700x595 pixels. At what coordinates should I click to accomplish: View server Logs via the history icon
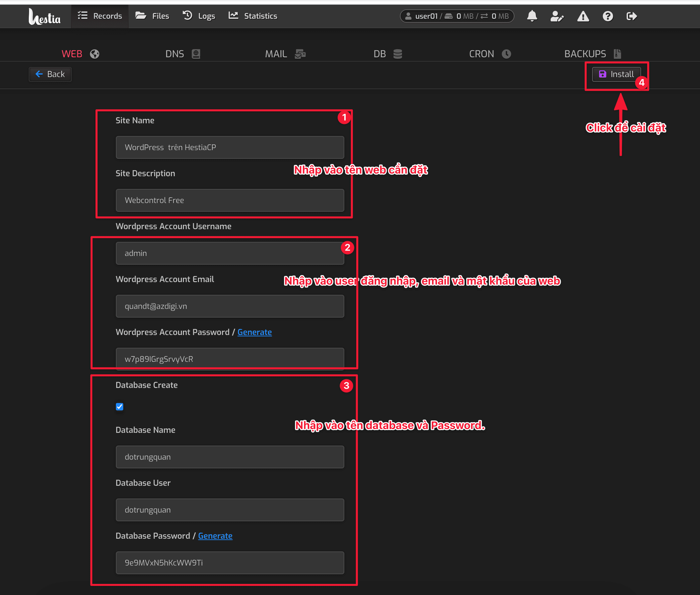188,15
